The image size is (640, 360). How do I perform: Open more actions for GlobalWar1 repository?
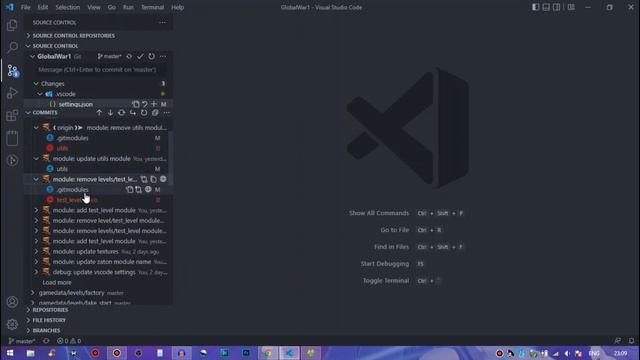coord(163,56)
